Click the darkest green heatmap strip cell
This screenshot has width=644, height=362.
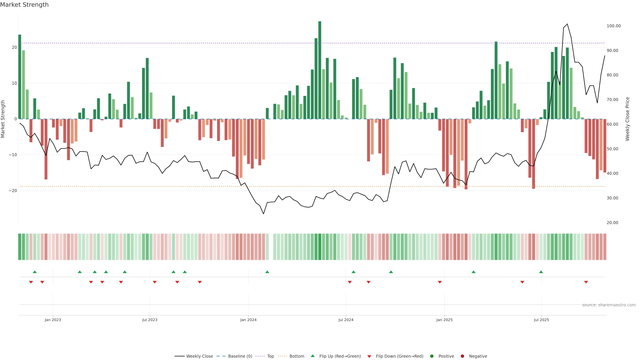coord(320,247)
